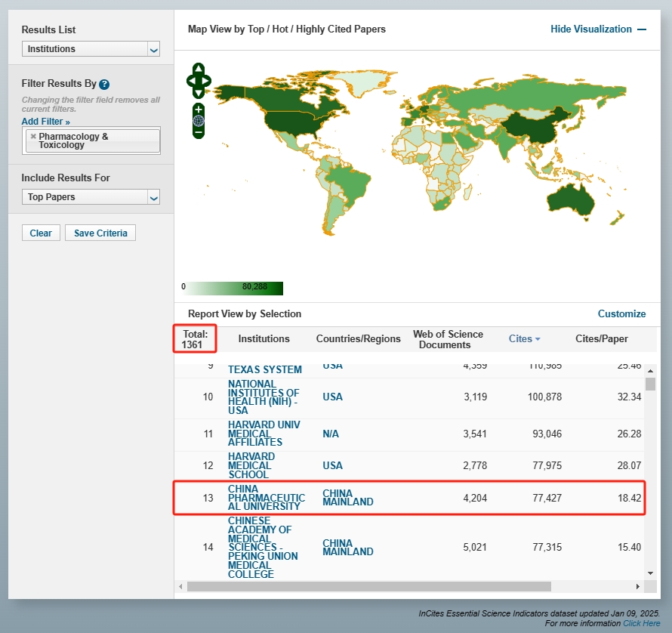Click China Mainland in rank 14 row
Image resolution: width=672 pixels, height=633 pixels.
(x=347, y=547)
